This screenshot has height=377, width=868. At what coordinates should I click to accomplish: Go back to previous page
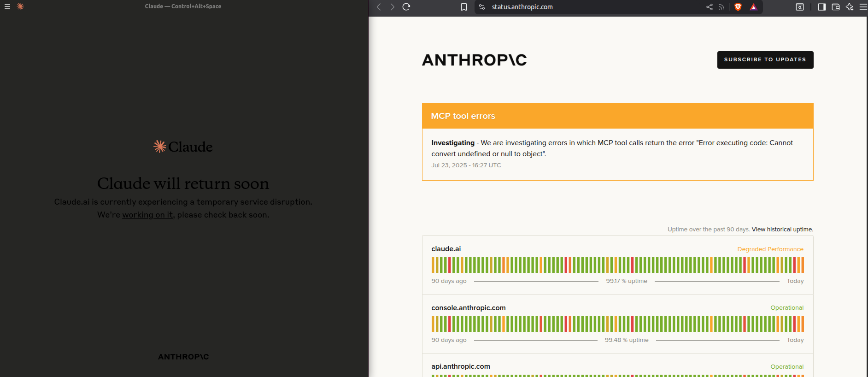click(379, 7)
